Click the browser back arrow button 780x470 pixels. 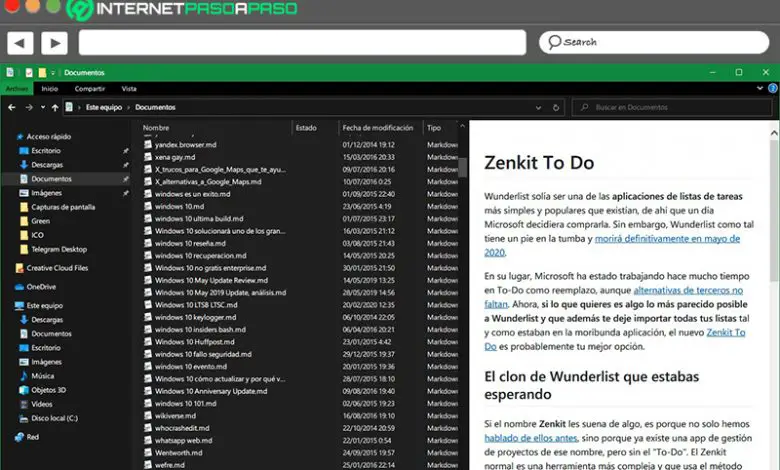(20, 43)
